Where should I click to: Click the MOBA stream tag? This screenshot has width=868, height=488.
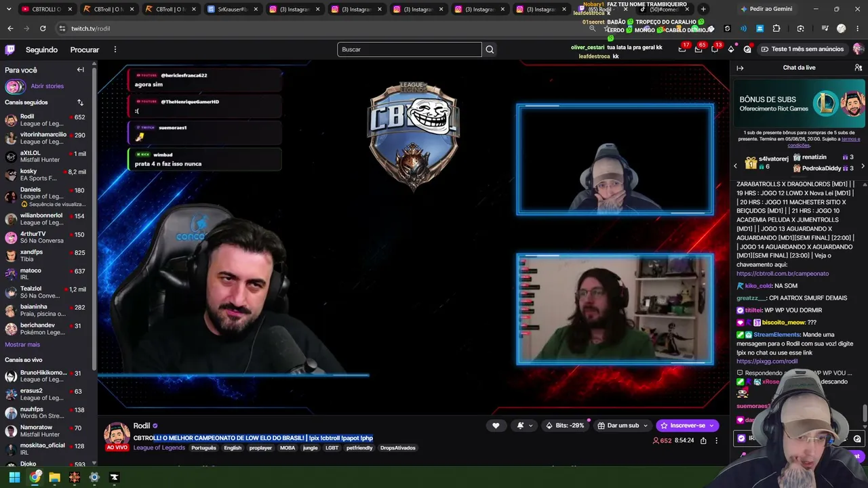tap(288, 448)
